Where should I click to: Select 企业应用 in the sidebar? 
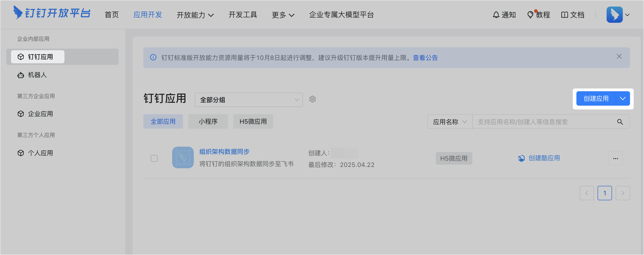pos(62,114)
